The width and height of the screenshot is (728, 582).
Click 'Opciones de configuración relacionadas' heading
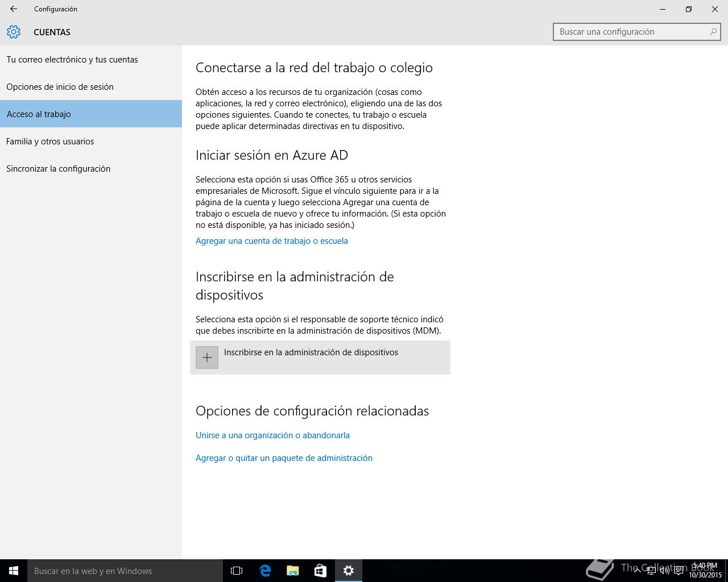click(312, 411)
